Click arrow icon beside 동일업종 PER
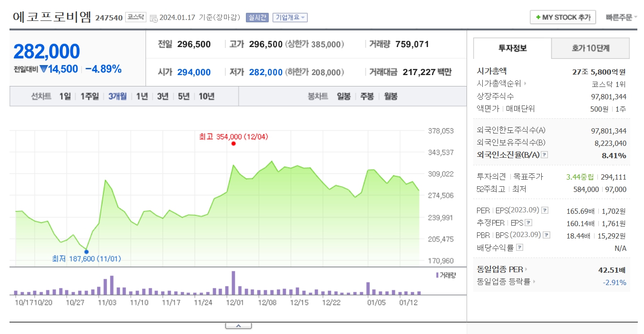The width and height of the screenshot is (644, 334). pos(526,269)
